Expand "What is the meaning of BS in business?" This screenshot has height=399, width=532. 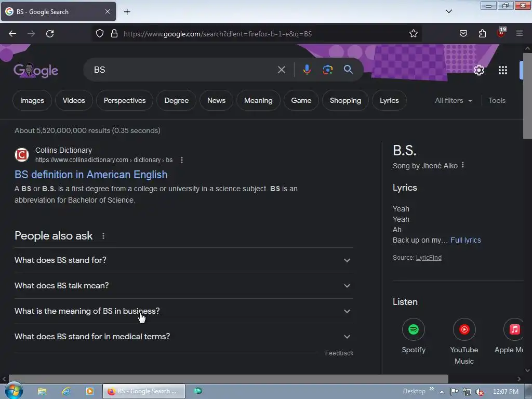coord(183,311)
